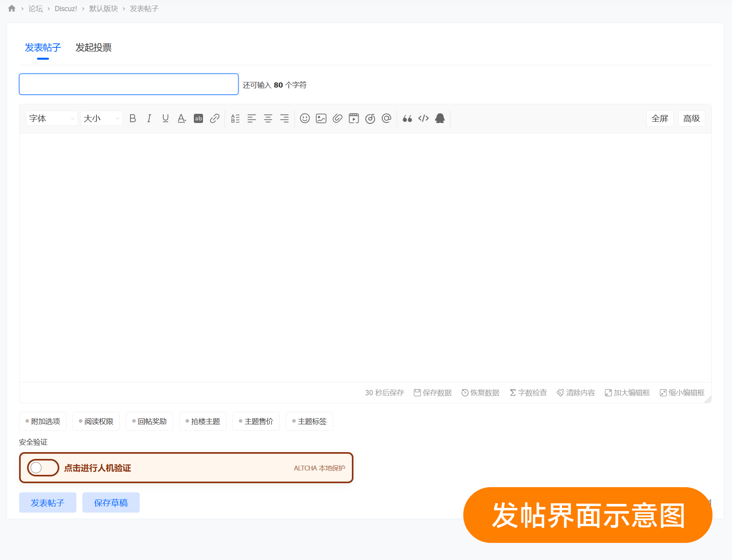Image resolution: width=732 pixels, height=560 pixels.
Task: Click the 保存草稿 button
Action: point(111,503)
